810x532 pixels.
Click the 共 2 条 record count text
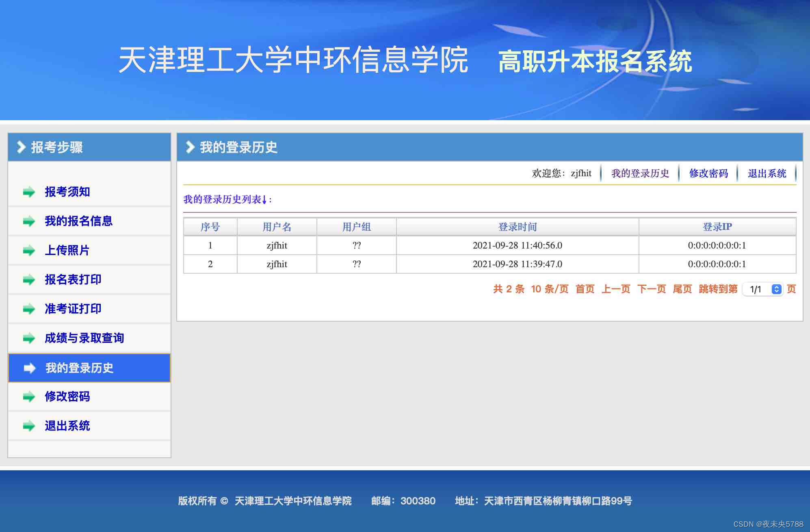(x=509, y=289)
